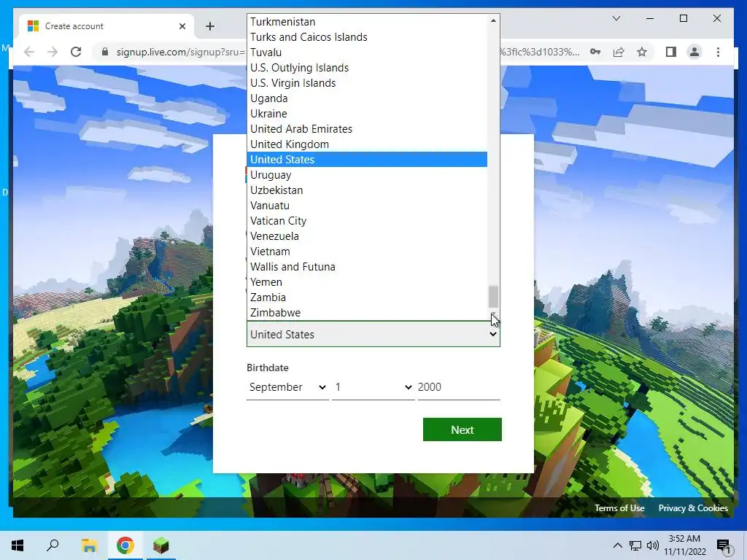Select Turkmenistan from country list
This screenshot has height=560, width=747.
tap(367, 22)
